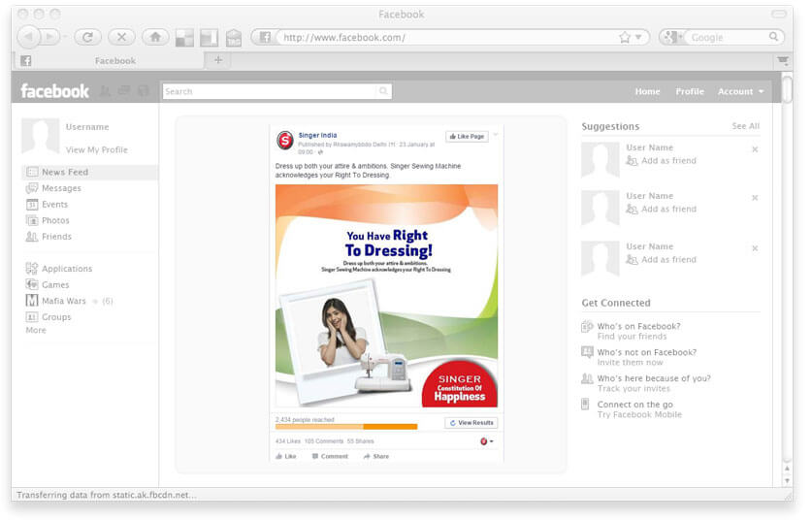The height and width of the screenshot is (520, 812).
Task: Click Invite them now link
Action: pos(630,362)
